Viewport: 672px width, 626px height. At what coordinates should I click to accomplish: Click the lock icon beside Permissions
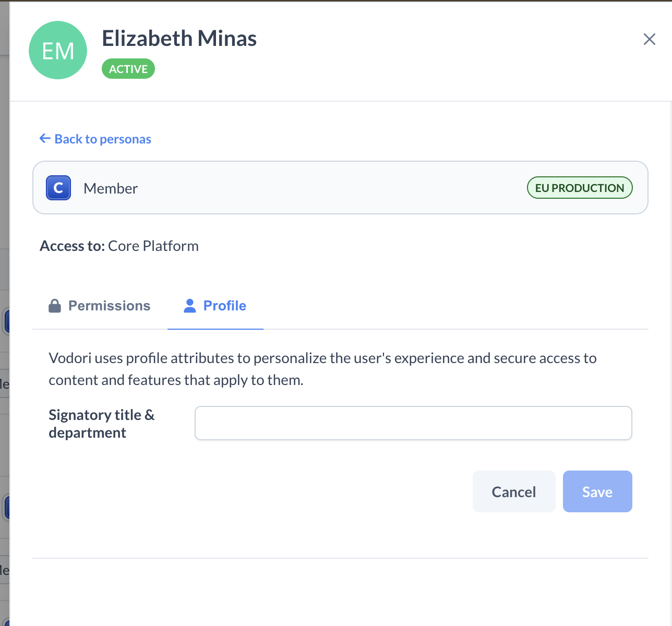pos(55,306)
